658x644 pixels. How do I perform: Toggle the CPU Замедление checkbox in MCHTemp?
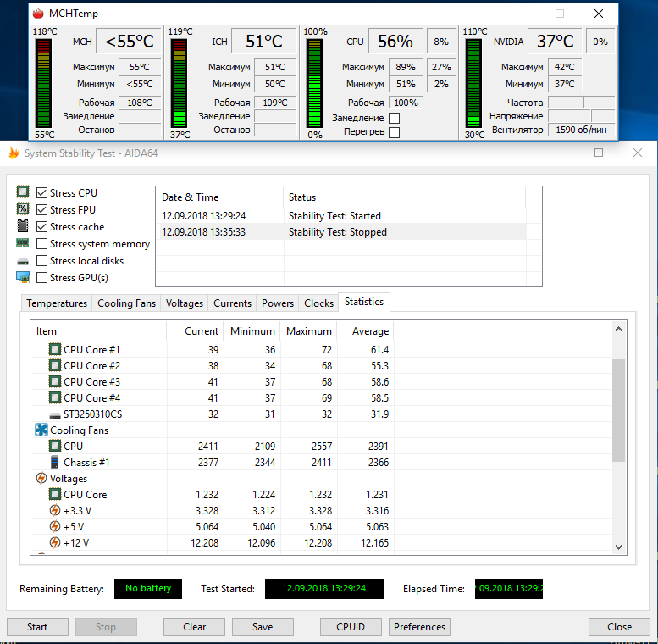394,118
